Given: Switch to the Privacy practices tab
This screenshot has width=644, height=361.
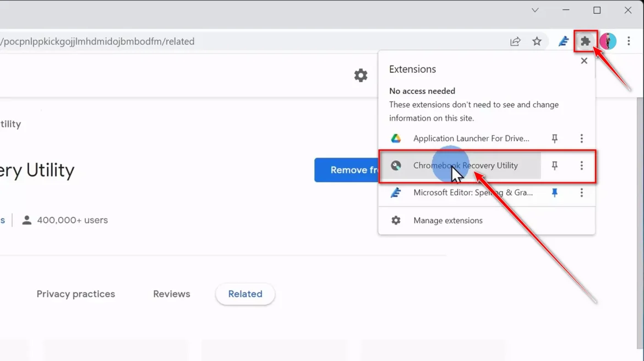Looking at the screenshot, I should pyautogui.click(x=76, y=294).
